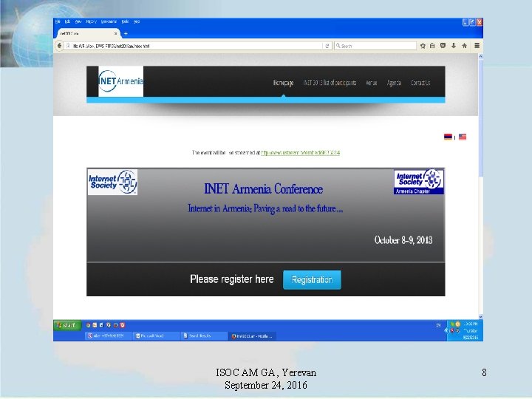This screenshot has width=532, height=399.
Task: Click the page vertical scrollbar thumb
Action: pyautogui.click(x=480, y=118)
